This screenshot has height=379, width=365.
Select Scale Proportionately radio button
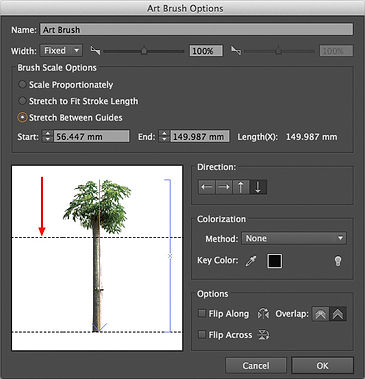(x=22, y=84)
